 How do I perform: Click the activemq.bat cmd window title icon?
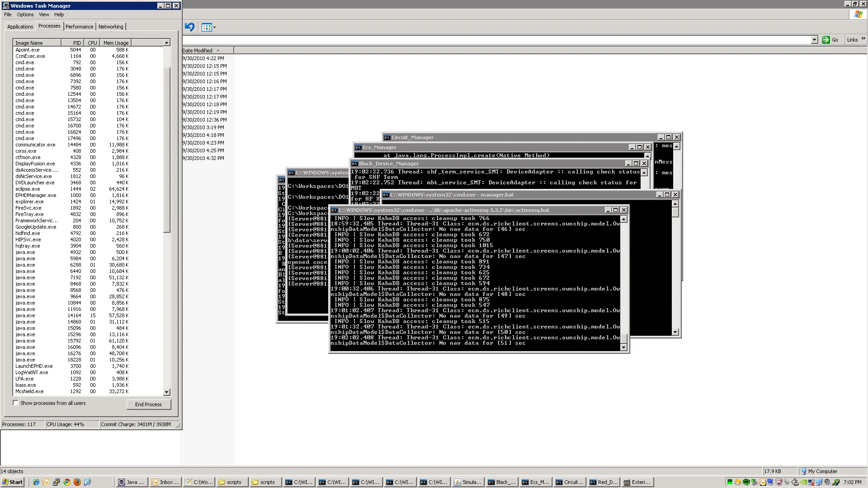(x=334, y=210)
